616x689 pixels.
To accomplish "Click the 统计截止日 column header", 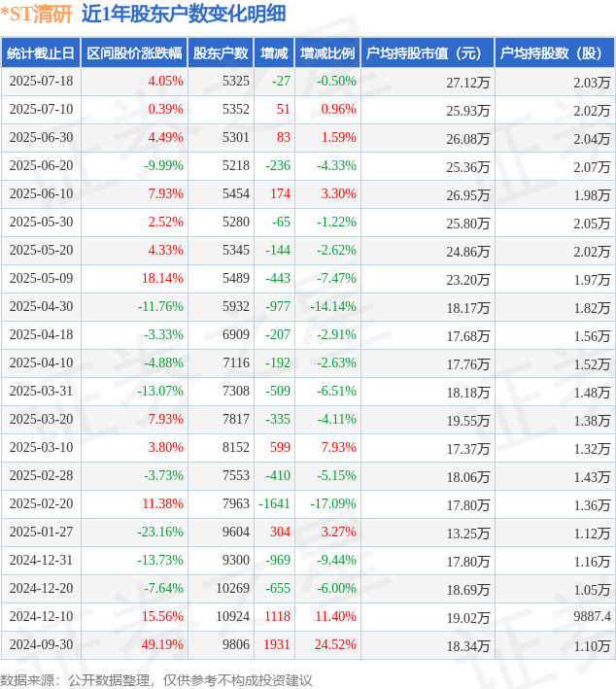I will 41,53.
